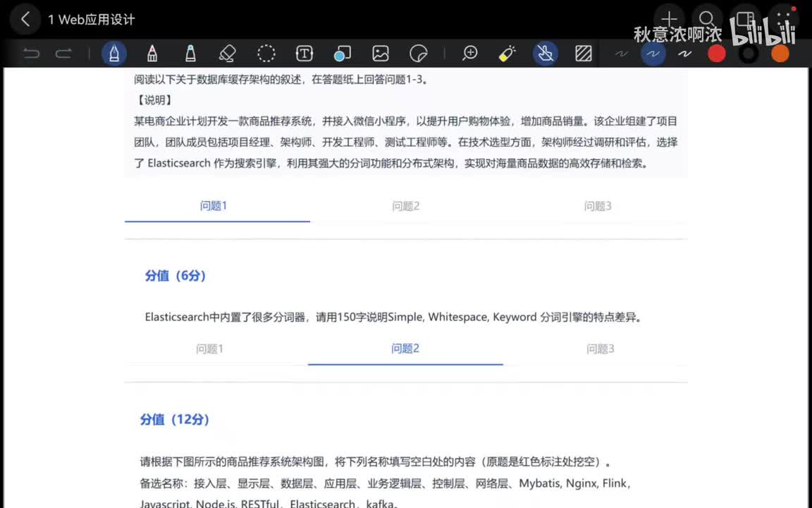Add a new page with plus icon
Screen dimensions: 812x508
coord(669,19)
